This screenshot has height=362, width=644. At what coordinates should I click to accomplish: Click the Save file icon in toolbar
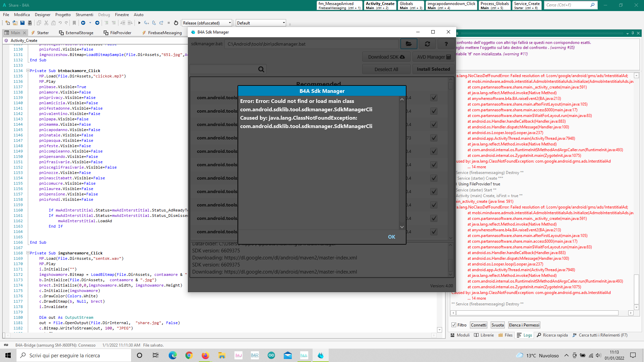[22, 23]
